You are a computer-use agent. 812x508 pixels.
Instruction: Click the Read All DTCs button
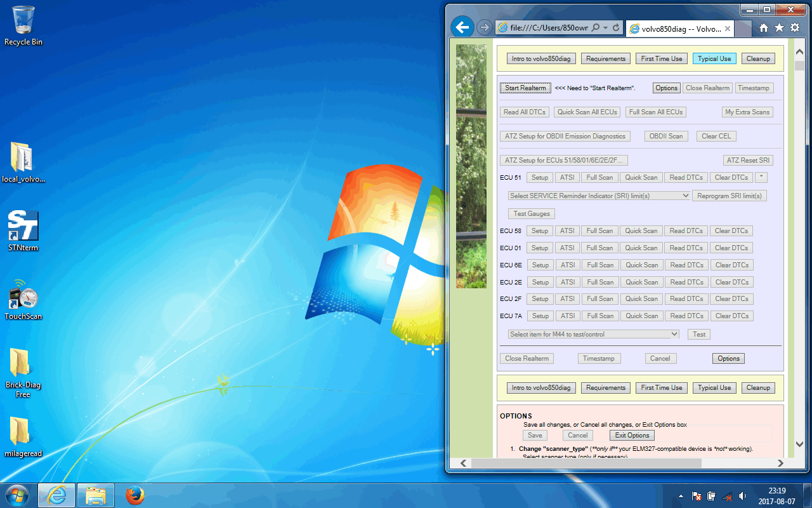click(524, 112)
